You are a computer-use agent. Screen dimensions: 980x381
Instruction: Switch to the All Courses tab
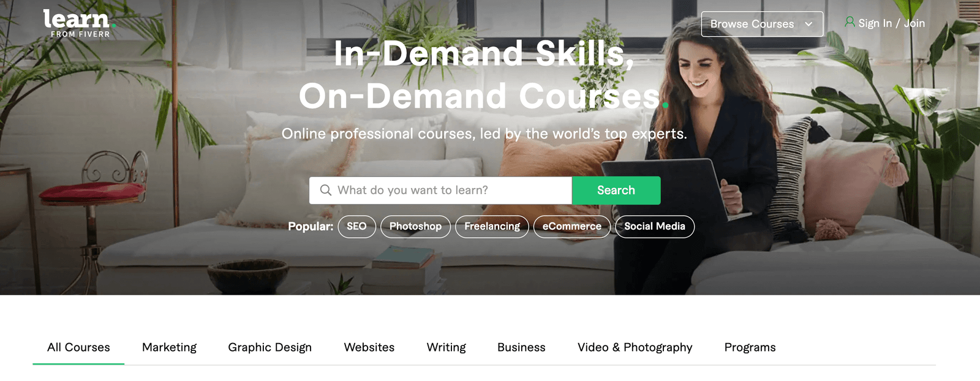tap(78, 347)
